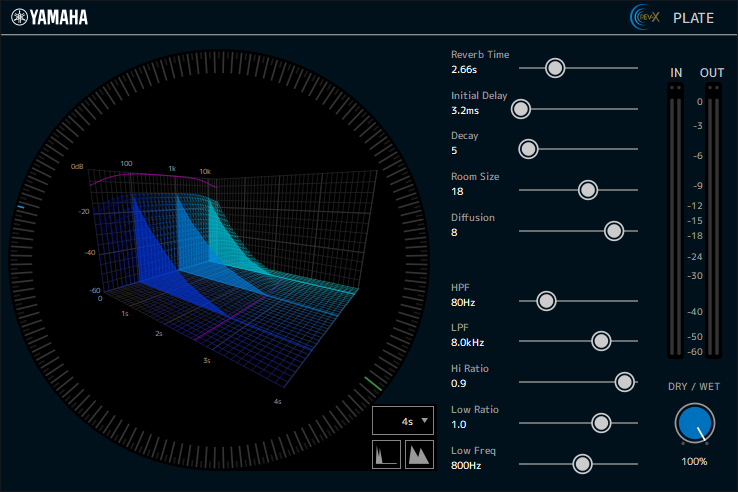Open the 4s time range dropdown

pos(404,421)
